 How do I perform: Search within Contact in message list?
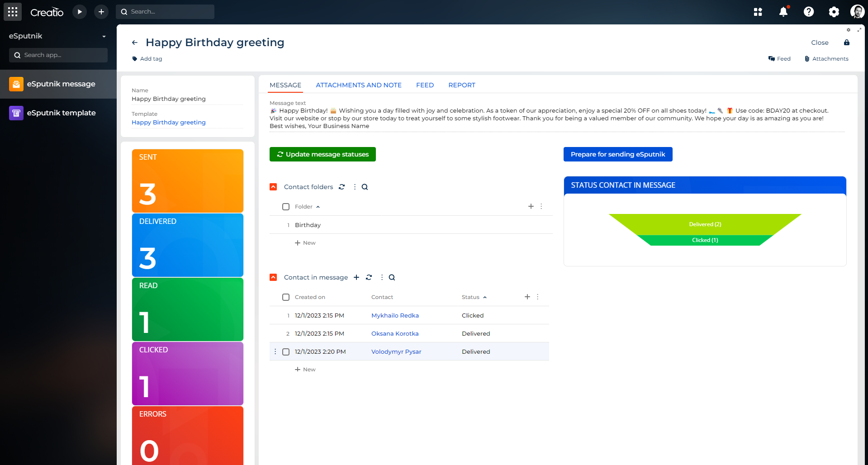pyautogui.click(x=392, y=277)
